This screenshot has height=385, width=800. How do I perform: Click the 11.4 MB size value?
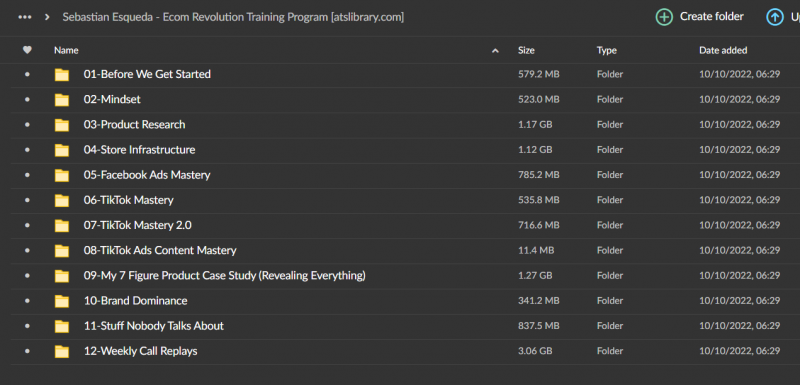(536, 250)
